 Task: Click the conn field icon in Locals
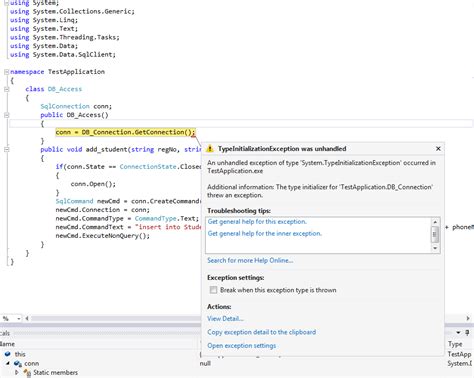(18, 363)
